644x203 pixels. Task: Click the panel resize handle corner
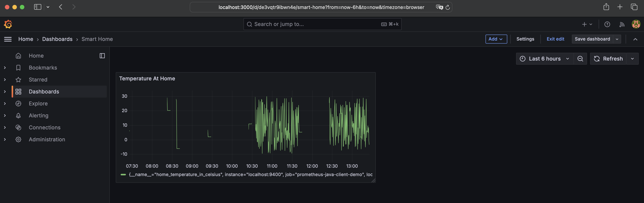[x=373, y=180]
